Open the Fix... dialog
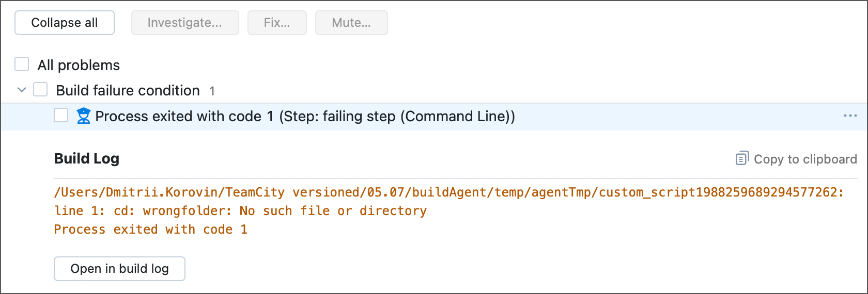This screenshot has width=868, height=294. (x=277, y=23)
